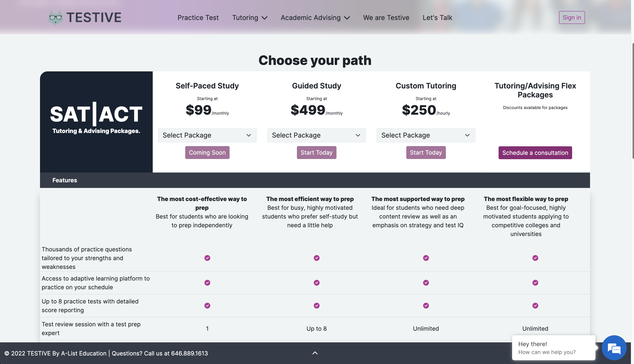Viewport: 634px width, 364px height.
Task: Click the footer collapse up-arrow icon
Action: [315, 353]
